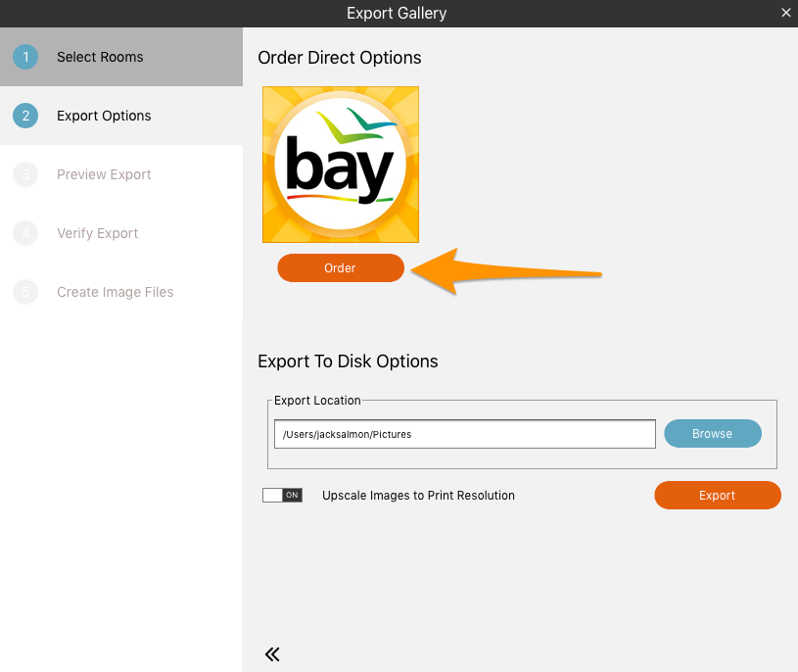Click the Browse button for export location
This screenshot has width=798, height=672.
click(x=713, y=434)
